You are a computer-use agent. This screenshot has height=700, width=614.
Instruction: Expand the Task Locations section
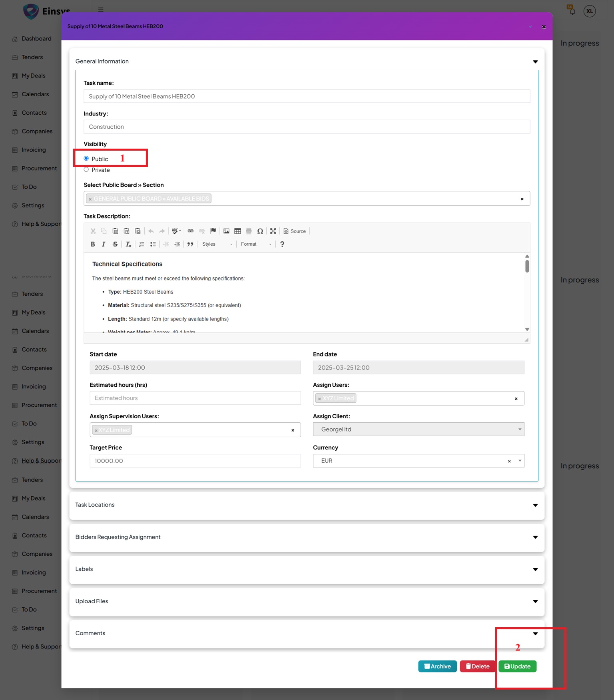535,505
